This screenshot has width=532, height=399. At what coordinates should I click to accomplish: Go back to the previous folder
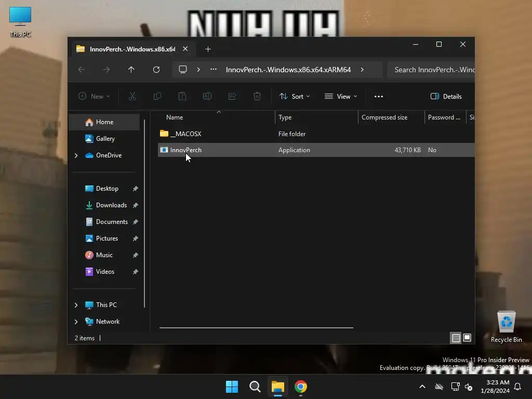tap(82, 70)
